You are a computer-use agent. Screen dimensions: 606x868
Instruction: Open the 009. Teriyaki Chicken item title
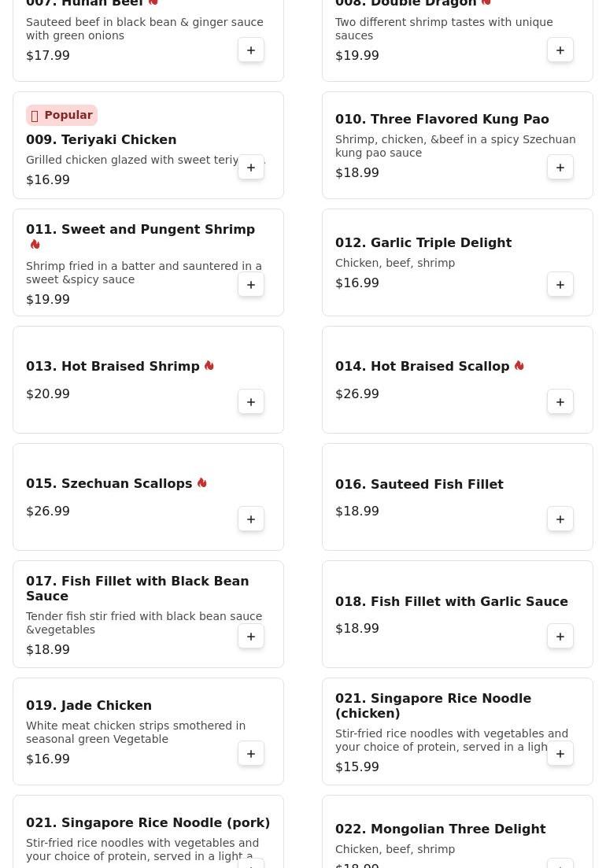pyautogui.click(x=101, y=139)
